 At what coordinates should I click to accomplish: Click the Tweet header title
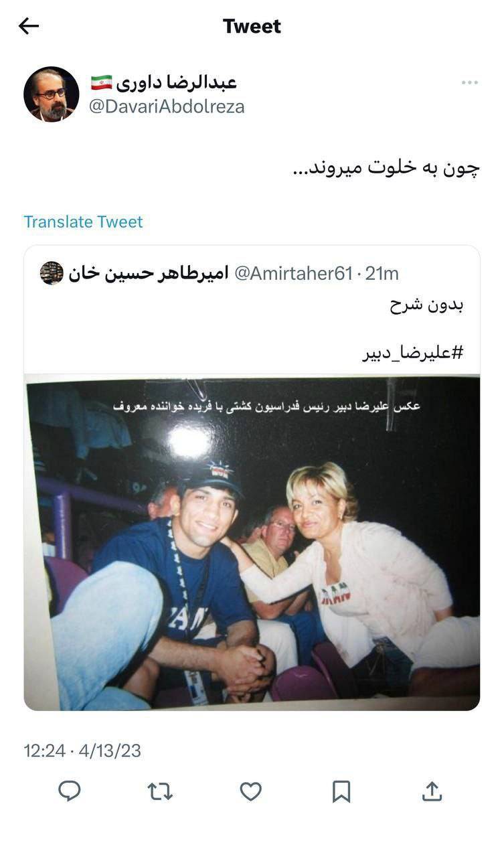click(252, 26)
